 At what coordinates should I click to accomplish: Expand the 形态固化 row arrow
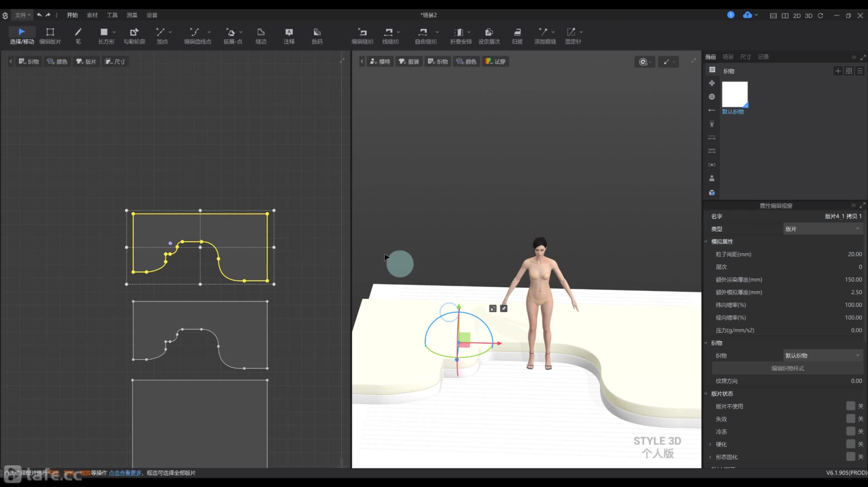pyautogui.click(x=710, y=457)
